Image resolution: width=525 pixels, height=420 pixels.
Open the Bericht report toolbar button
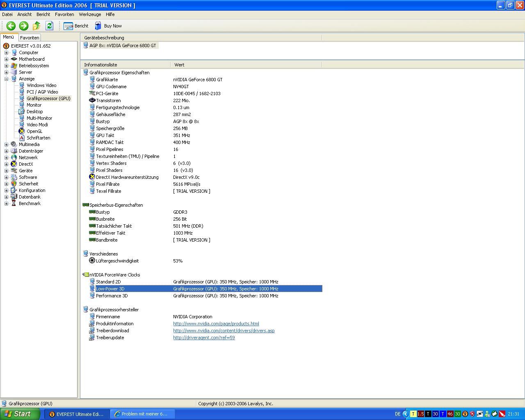pos(76,26)
